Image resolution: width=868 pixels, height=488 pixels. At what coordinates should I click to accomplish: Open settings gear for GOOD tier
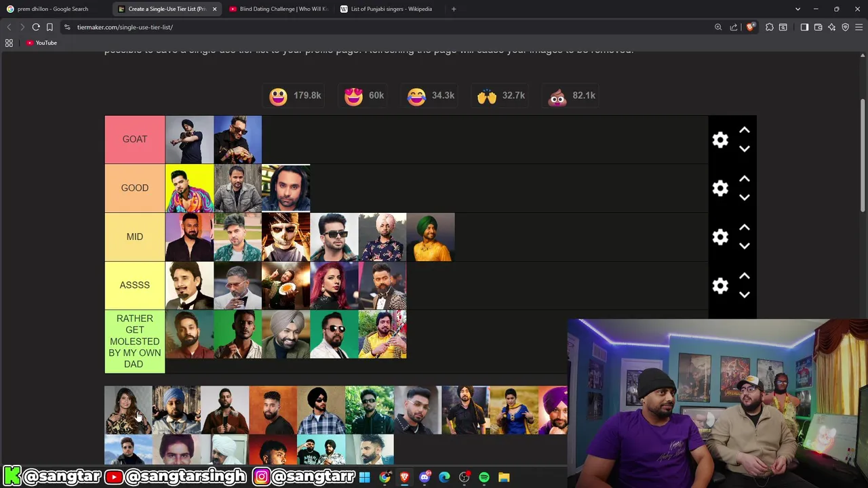[720, 188]
